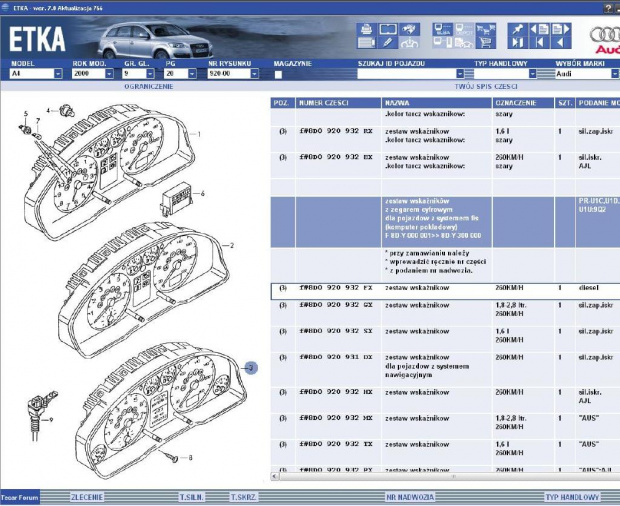Open the open-book manual icon
Screen dimensions: 620x506
(x=388, y=29)
